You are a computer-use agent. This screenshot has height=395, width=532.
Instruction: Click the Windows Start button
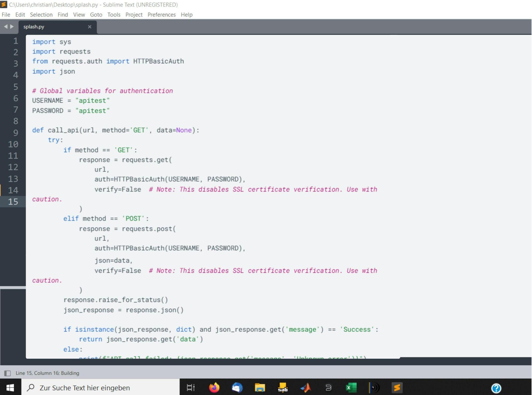click(x=10, y=388)
